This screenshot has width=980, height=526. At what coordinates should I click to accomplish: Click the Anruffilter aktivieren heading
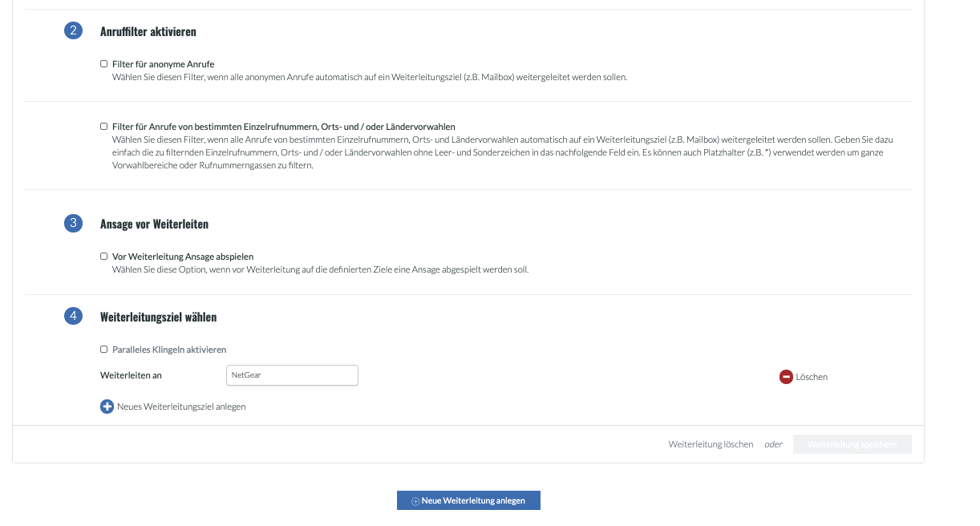point(148,32)
